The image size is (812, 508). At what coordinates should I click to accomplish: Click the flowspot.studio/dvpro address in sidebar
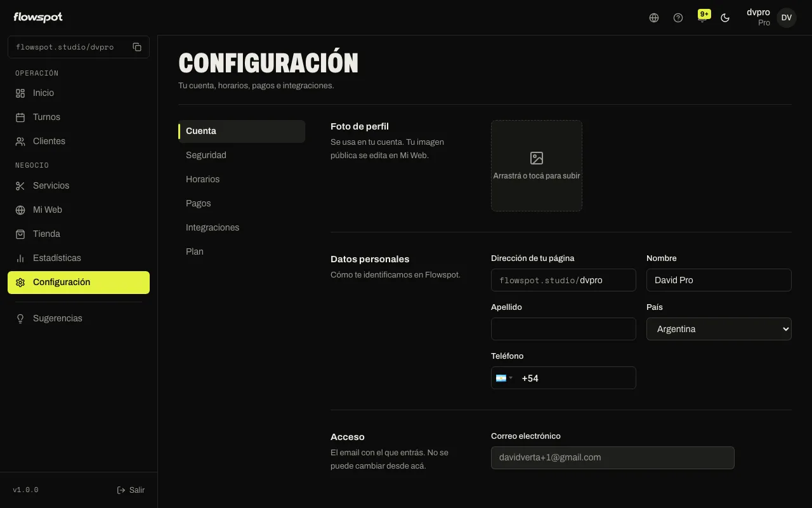(65, 47)
